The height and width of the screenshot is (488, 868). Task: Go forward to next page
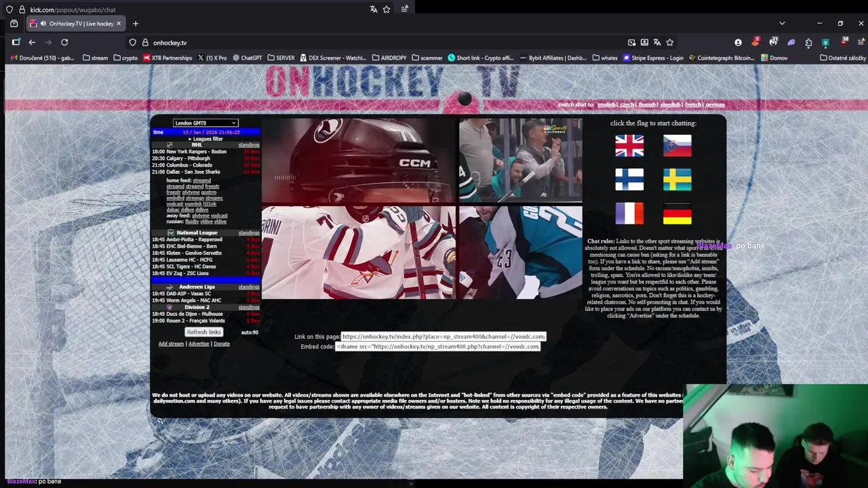[x=48, y=42]
